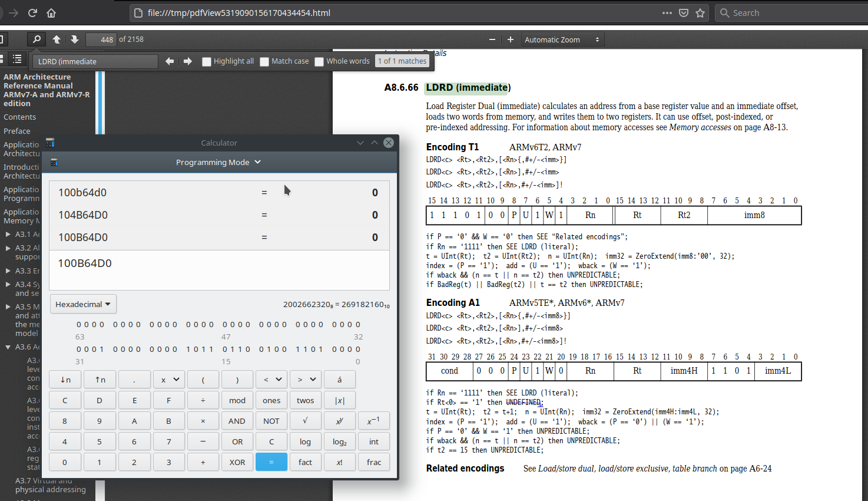The image size is (868, 501).
Task: Enable the Whole words checkbox
Action: 319,61
